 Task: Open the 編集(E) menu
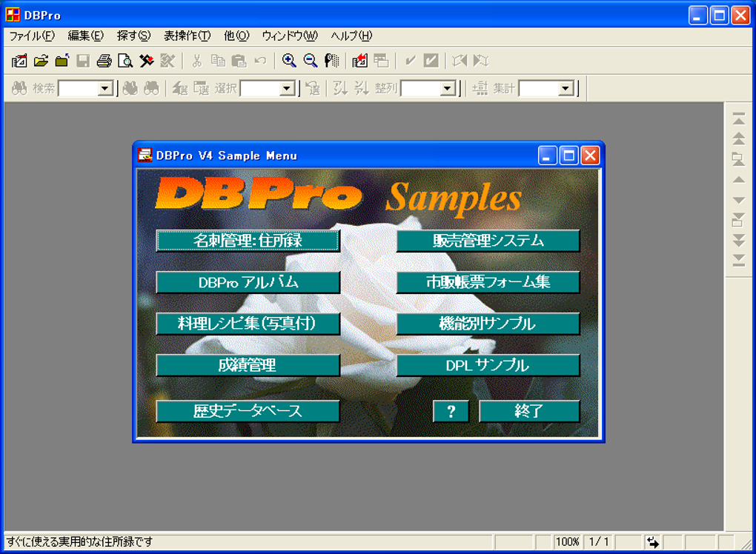(85, 36)
